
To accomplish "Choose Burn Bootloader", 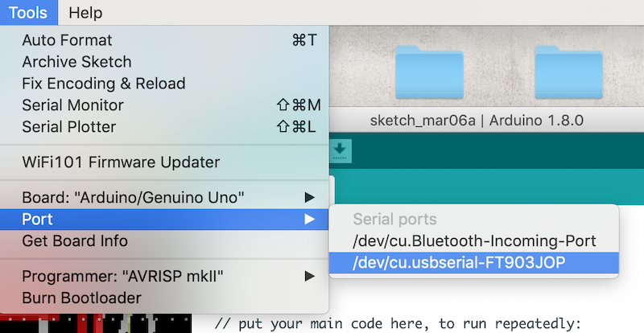I will [x=164, y=298].
